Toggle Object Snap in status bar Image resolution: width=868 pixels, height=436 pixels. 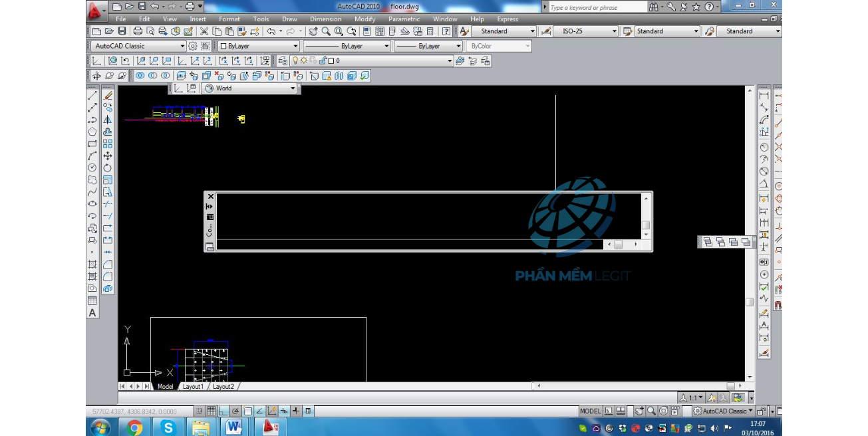click(247, 411)
